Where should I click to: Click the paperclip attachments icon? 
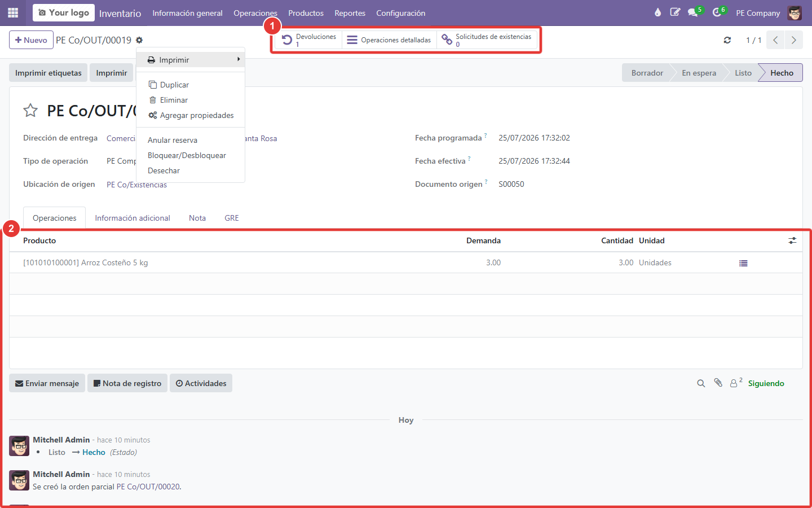click(x=718, y=383)
